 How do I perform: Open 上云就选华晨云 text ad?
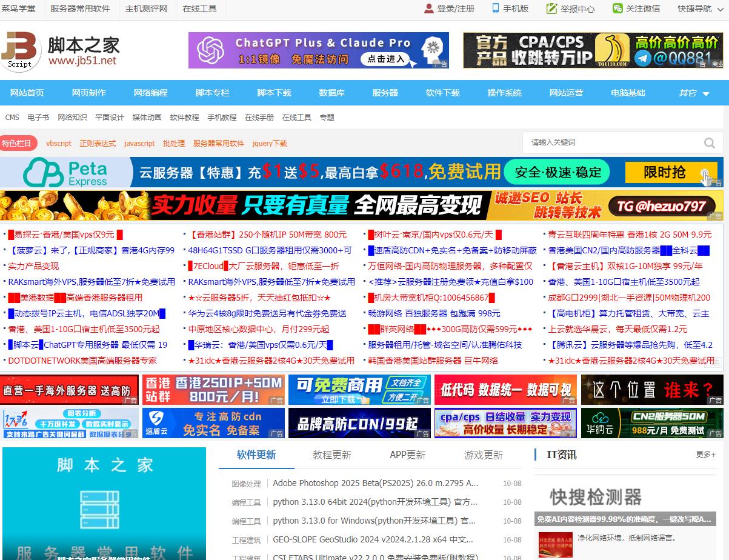[x=617, y=329]
